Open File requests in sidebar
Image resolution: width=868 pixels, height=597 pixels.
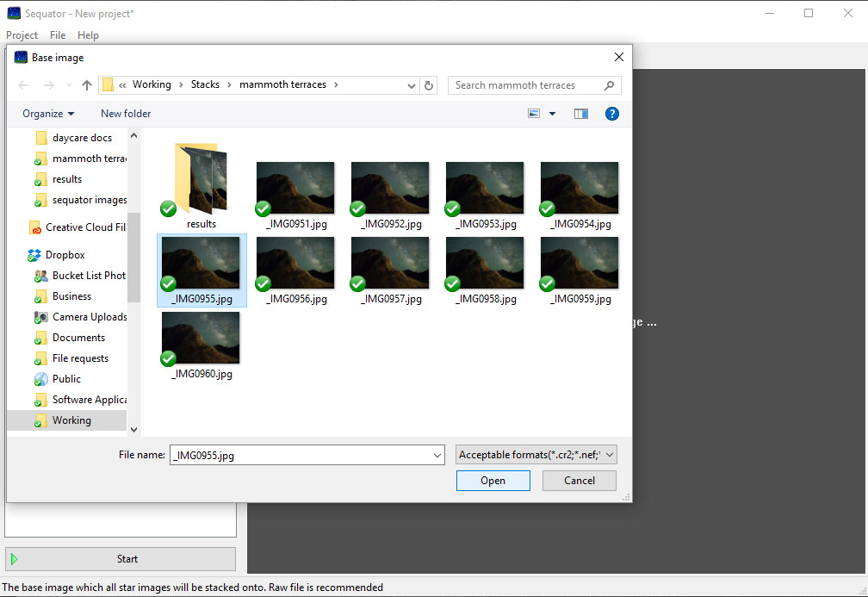[x=72, y=358]
